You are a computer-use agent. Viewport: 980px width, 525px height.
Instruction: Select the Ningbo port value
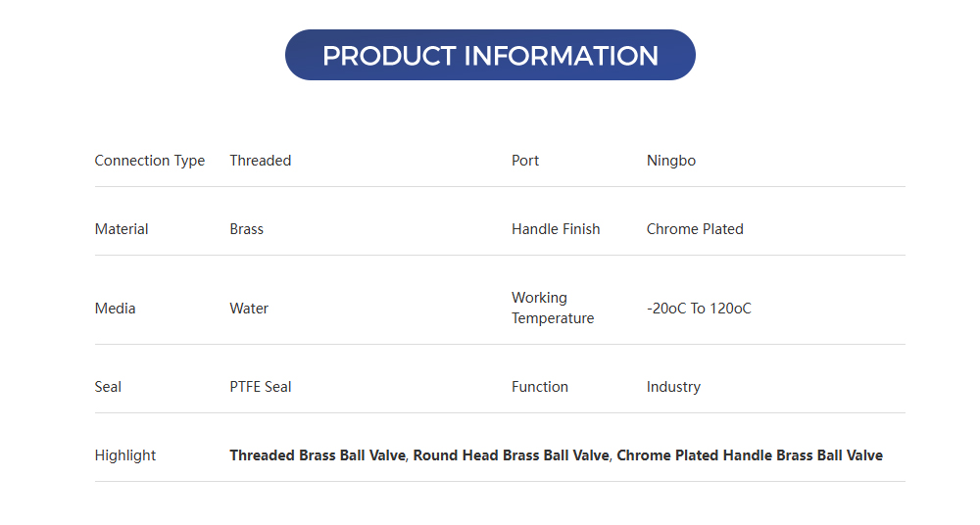671,161
